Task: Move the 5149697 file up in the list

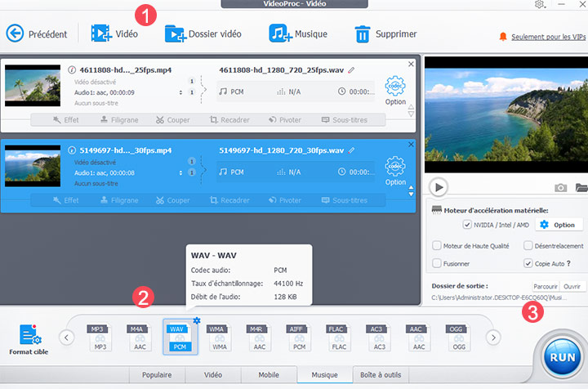Action: point(411,188)
